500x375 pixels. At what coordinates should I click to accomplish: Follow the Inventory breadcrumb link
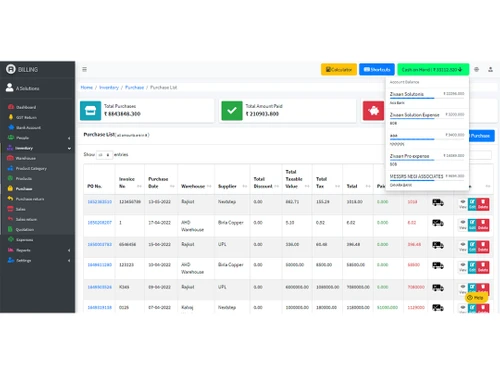pos(109,87)
